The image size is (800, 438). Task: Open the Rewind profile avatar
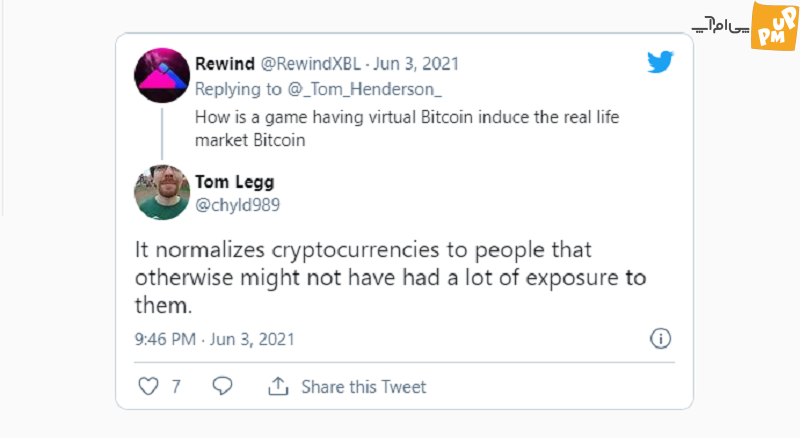click(x=162, y=76)
